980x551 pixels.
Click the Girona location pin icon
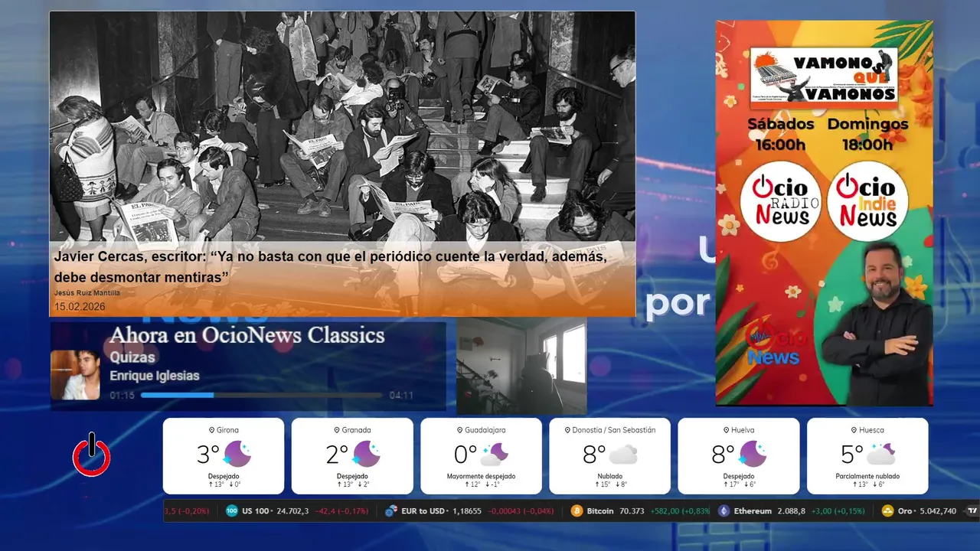tap(212, 430)
